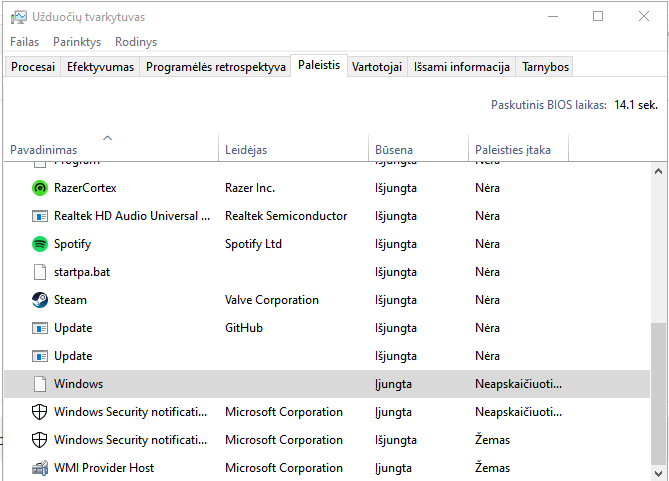The height and width of the screenshot is (481, 669).
Task: Click the scrollbar down arrow
Action: click(x=658, y=473)
